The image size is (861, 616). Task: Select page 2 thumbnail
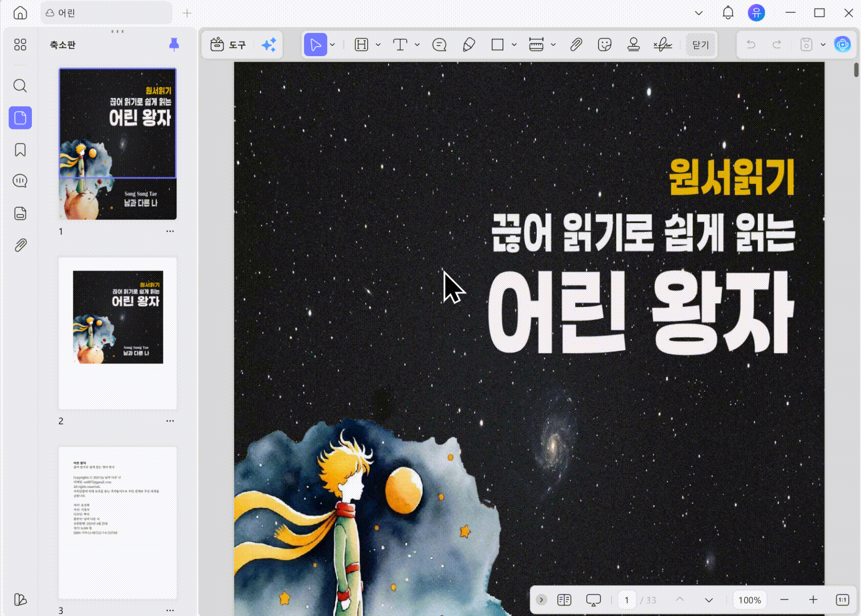click(x=118, y=333)
